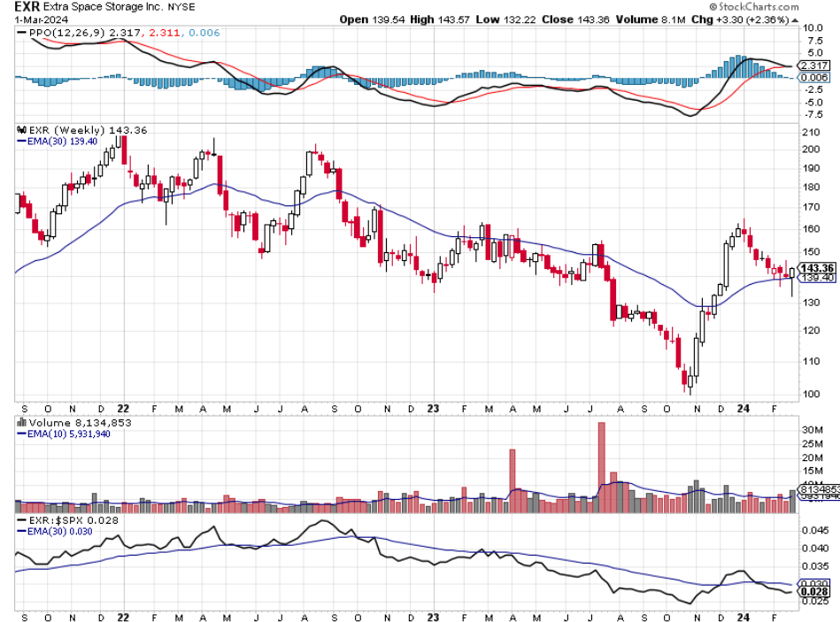The height and width of the screenshot is (622, 840).
Task: Click the EXR ticker symbol in the title
Action: point(27,7)
